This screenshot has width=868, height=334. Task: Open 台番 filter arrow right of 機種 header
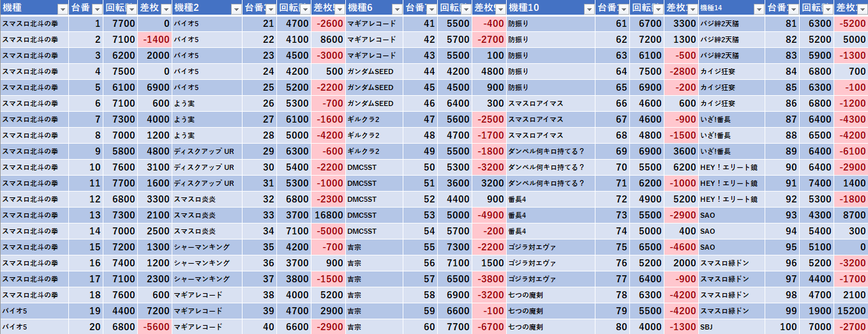click(96, 8)
